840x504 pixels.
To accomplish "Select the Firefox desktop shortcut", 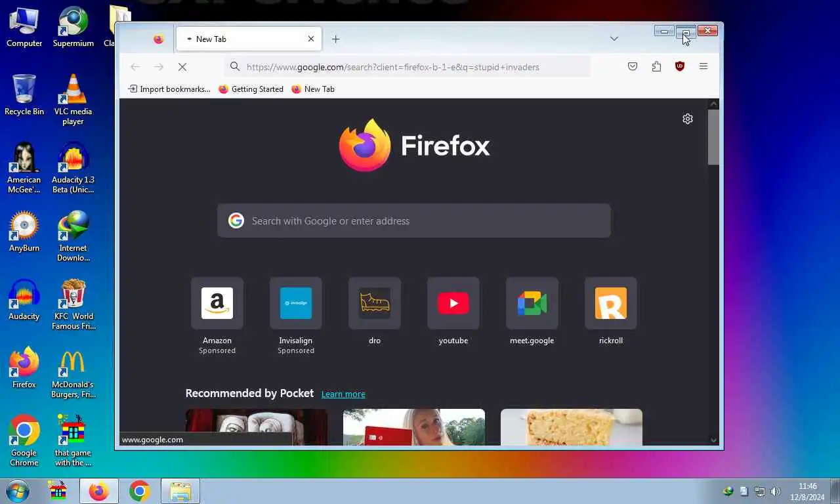I will point(24,369).
